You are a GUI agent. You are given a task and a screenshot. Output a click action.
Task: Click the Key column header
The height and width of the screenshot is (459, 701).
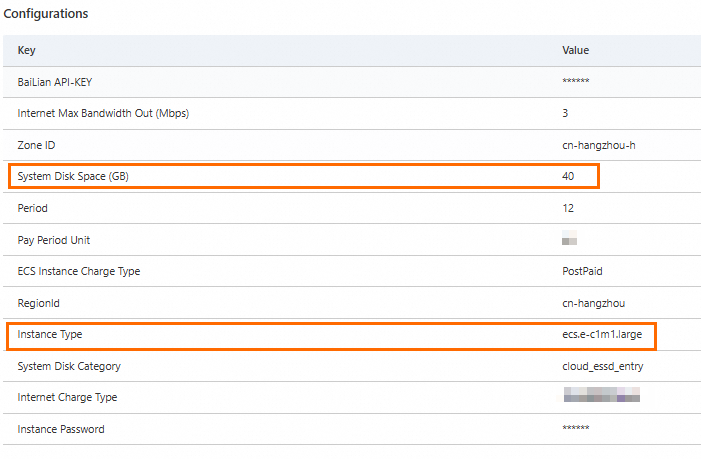(27, 50)
